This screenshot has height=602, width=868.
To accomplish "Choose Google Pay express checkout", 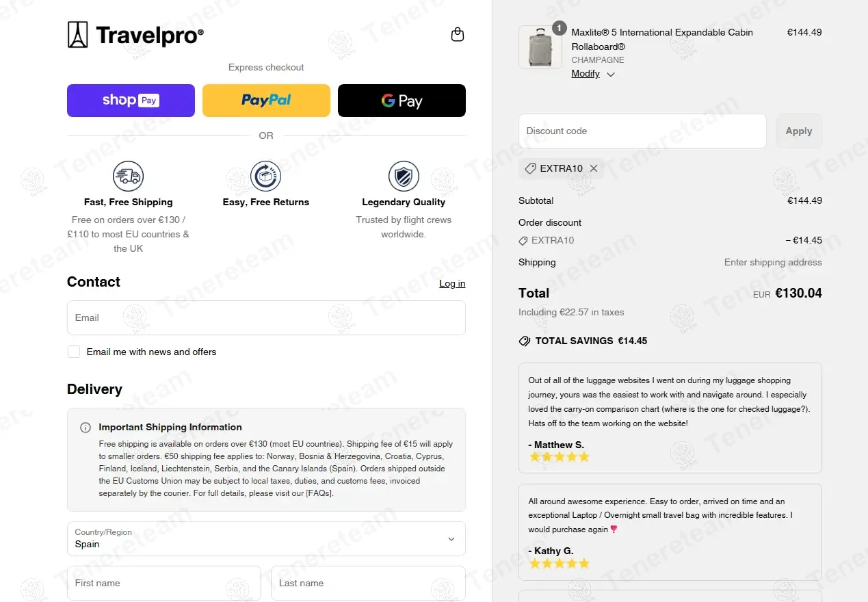I will [x=402, y=101].
